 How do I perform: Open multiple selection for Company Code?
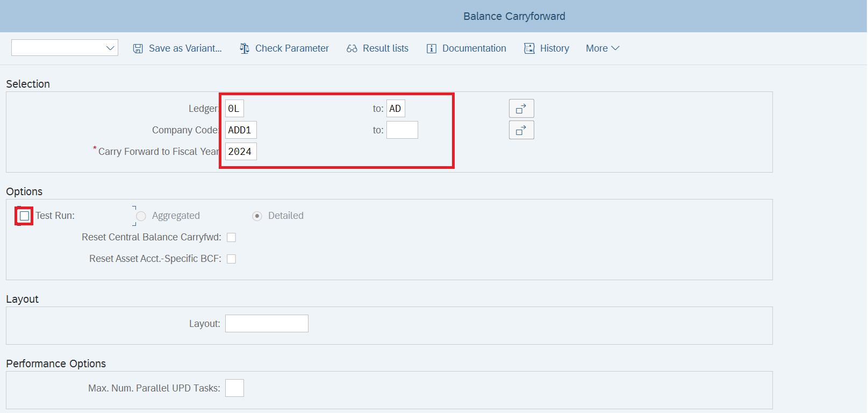(521, 130)
